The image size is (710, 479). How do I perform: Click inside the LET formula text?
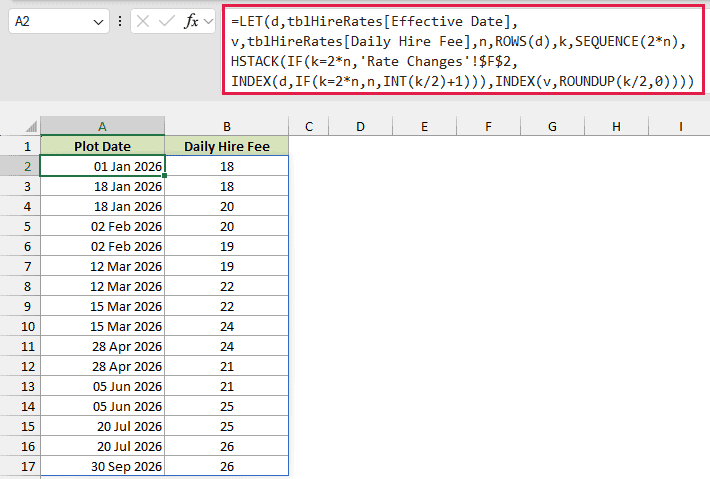463,51
